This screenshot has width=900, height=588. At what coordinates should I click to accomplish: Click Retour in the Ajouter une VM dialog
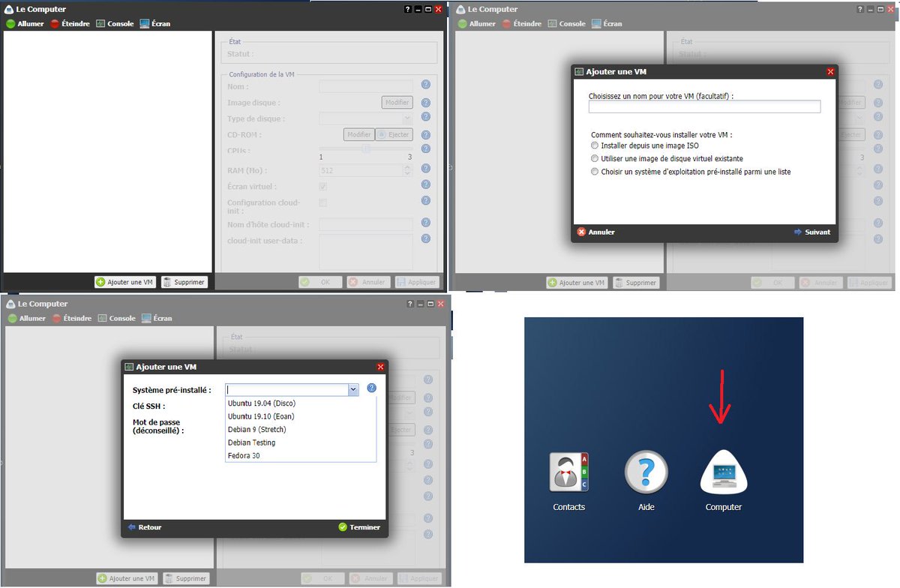pos(145,527)
